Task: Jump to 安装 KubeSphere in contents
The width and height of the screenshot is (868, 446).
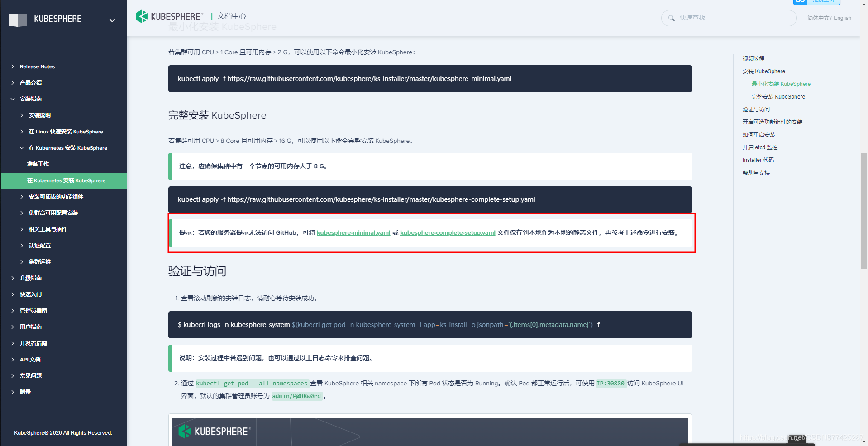Action: (764, 71)
